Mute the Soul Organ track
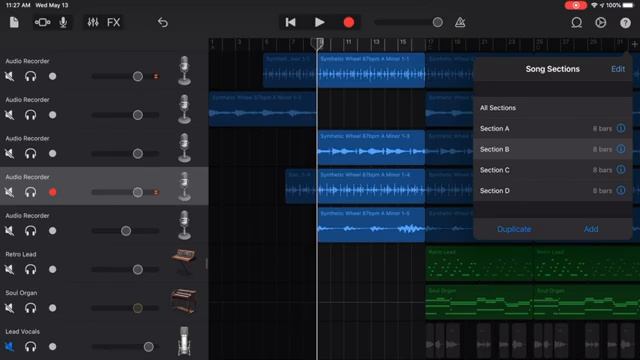The width and height of the screenshot is (640, 360). 9,308
